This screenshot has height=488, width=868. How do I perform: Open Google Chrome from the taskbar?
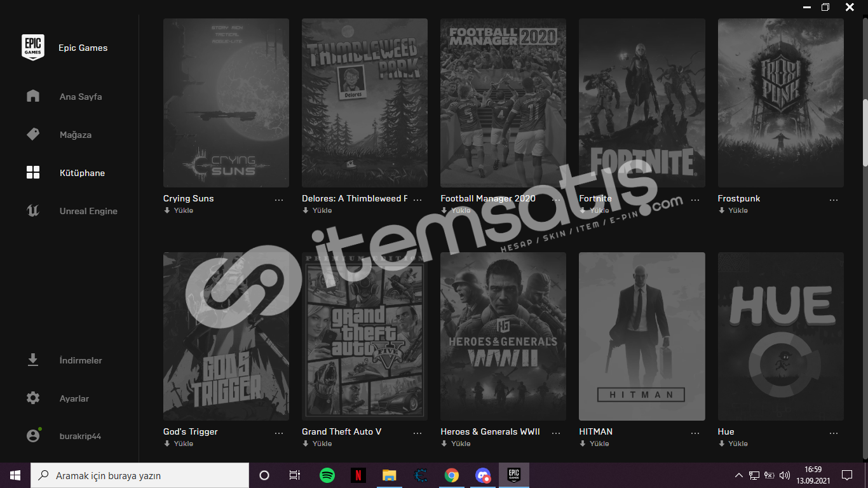[x=452, y=475]
